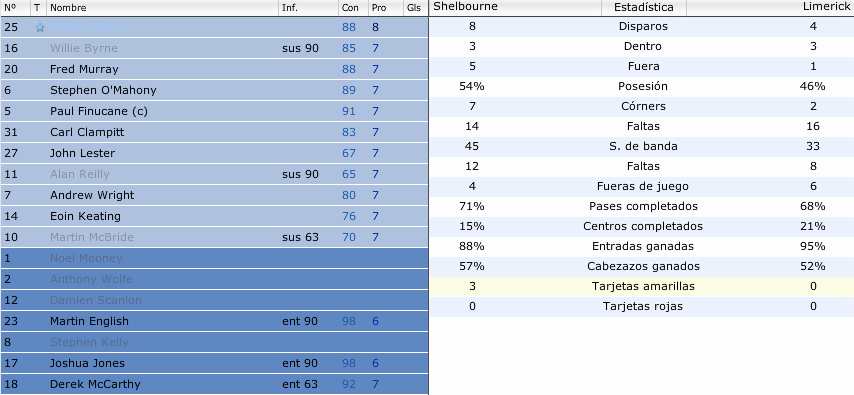Open Michael Knox's player profile
This screenshot has width=854, height=395.
tap(87, 27)
